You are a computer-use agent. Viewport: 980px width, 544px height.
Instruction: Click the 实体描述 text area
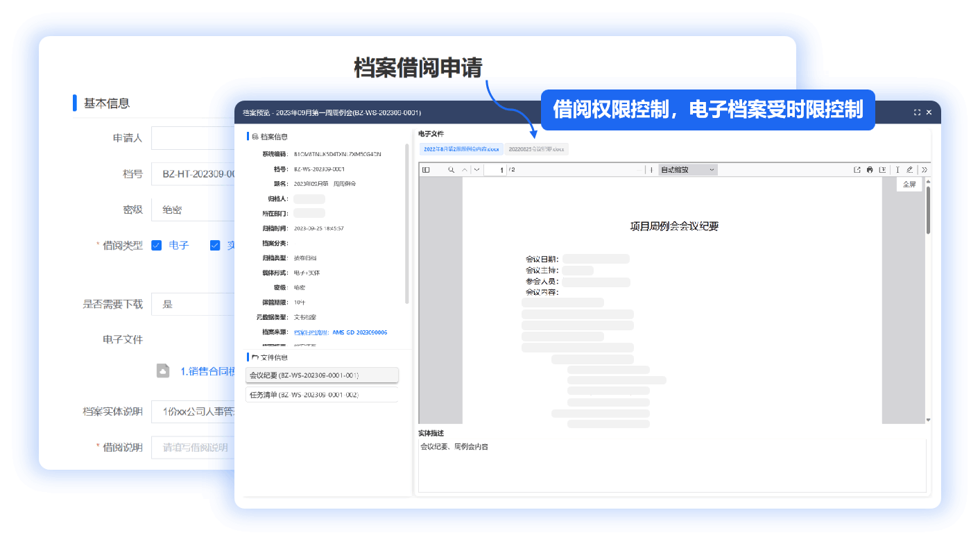pos(672,466)
